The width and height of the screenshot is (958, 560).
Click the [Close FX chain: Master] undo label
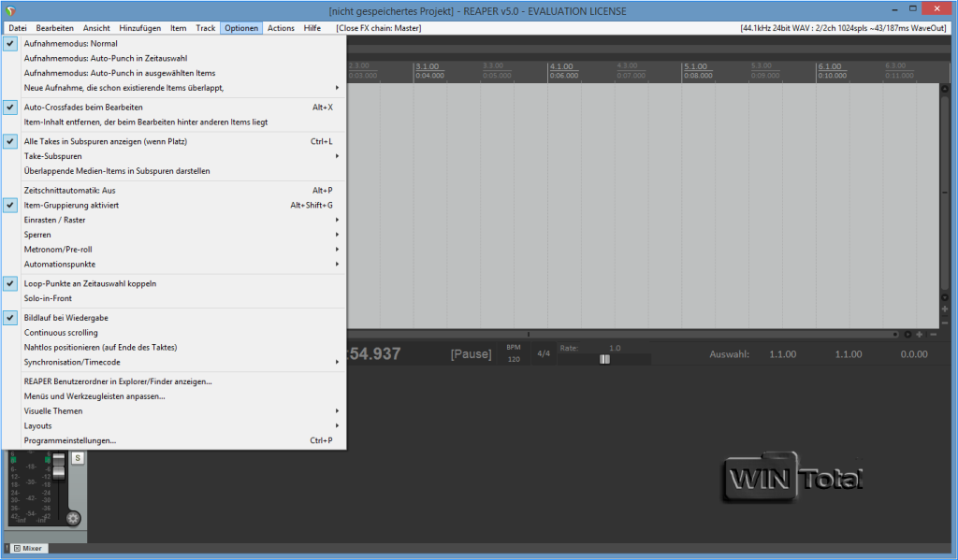coord(378,28)
